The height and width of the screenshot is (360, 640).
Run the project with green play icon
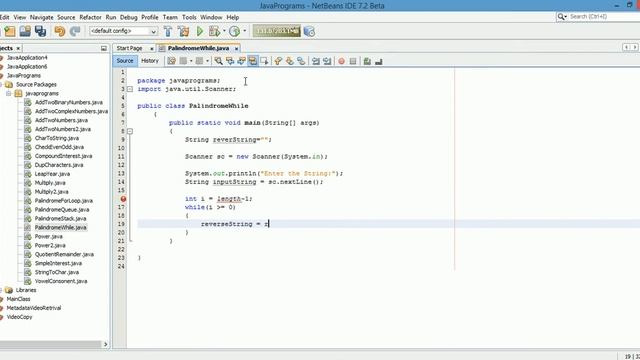(x=200, y=31)
